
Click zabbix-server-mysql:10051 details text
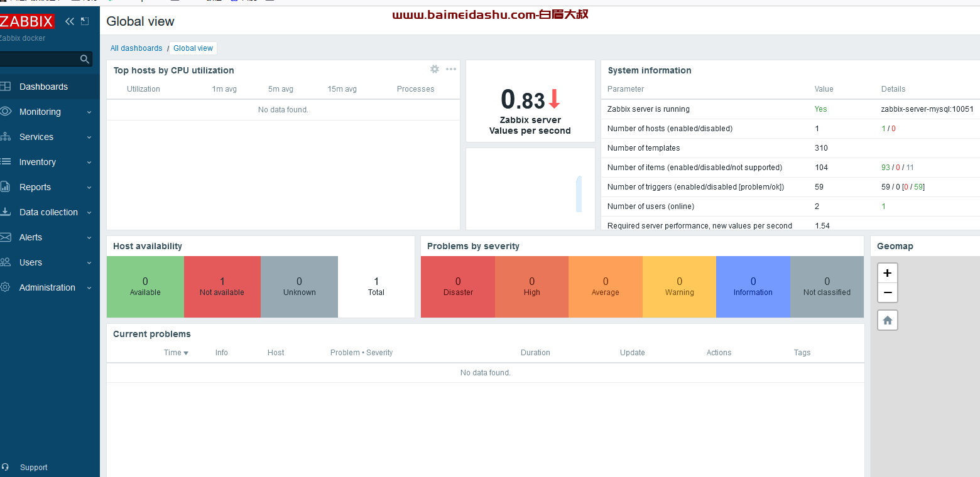[x=927, y=109]
